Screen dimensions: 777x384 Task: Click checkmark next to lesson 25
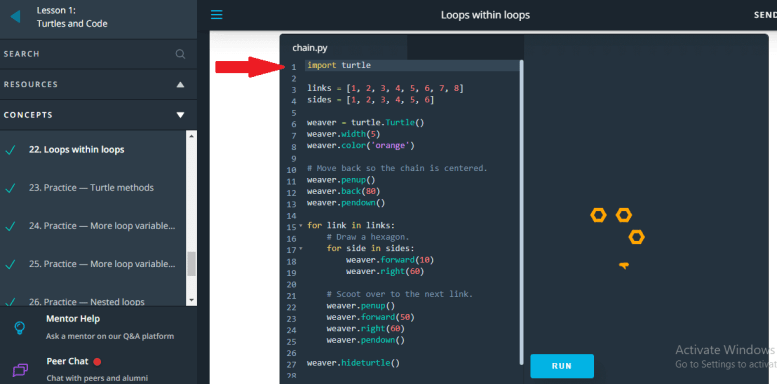click(10, 265)
